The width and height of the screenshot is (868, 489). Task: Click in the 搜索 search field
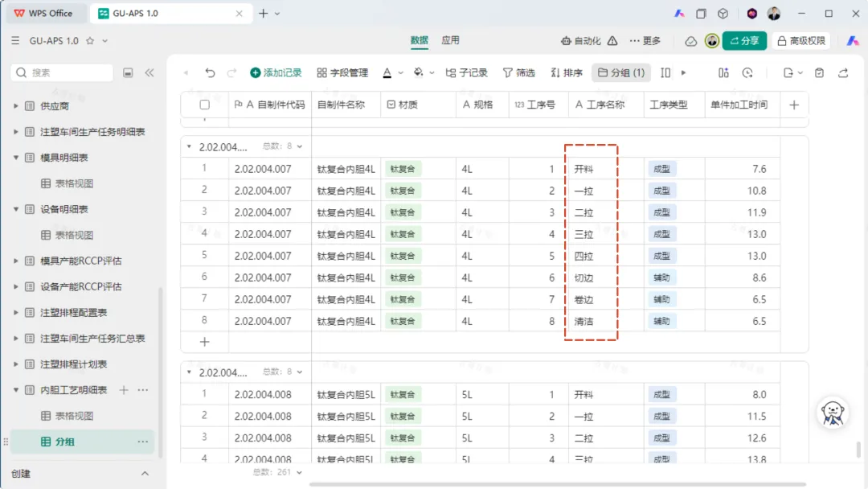pyautogui.click(x=62, y=72)
